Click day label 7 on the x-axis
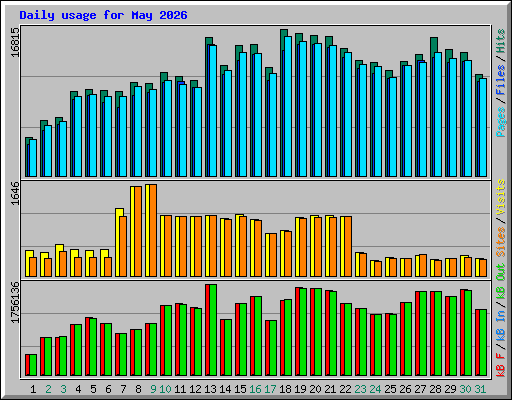 coord(123,389)
